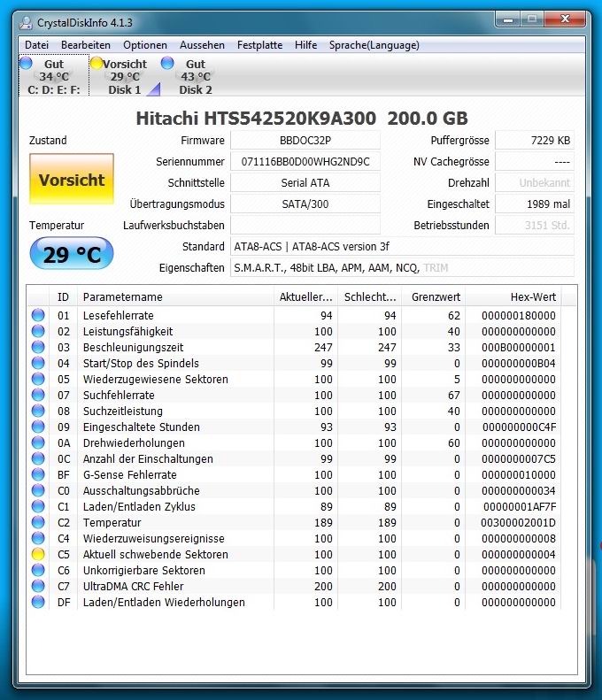
Task: Open the Festplatte menu
Action: pos(260,45)
